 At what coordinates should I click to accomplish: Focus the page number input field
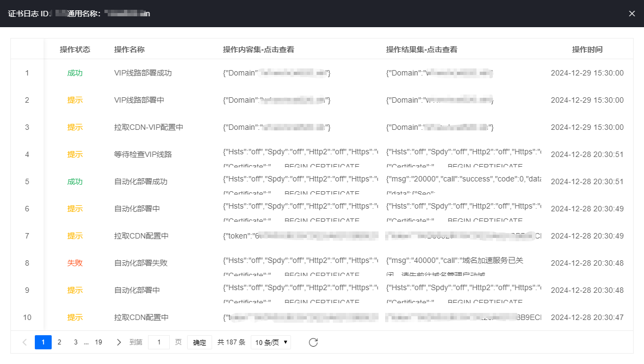159,342
